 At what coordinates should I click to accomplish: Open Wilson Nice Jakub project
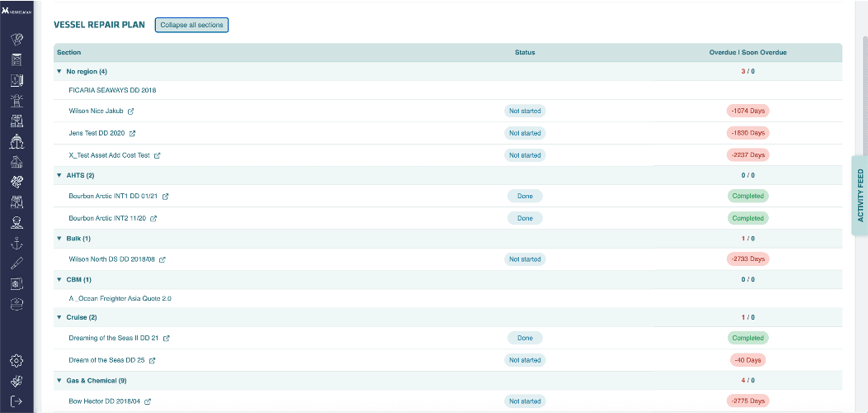coord(96,111)
